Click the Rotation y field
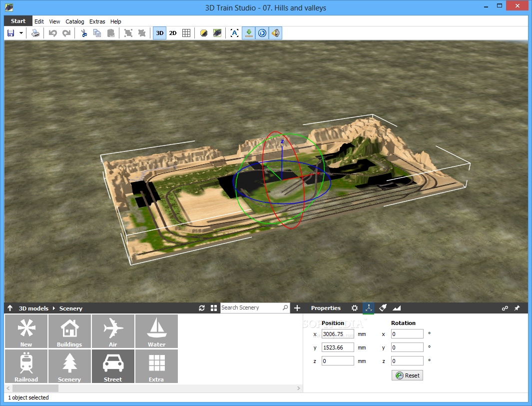532x406 pixels. pos(407,347)
